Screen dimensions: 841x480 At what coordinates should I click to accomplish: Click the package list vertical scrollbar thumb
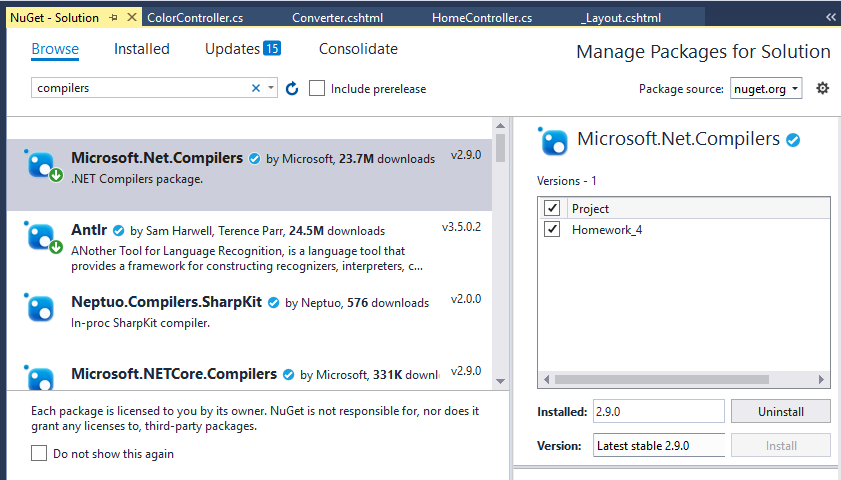point(500,147)
